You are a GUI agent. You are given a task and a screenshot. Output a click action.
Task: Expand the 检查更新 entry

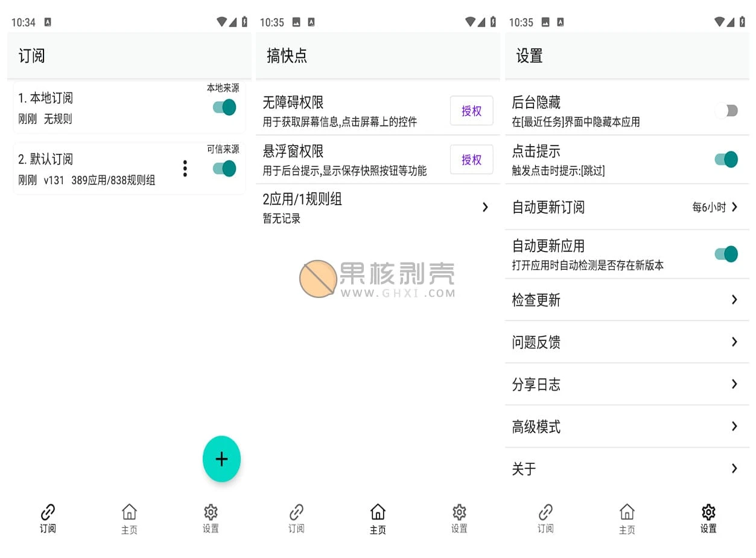[626, 299]
